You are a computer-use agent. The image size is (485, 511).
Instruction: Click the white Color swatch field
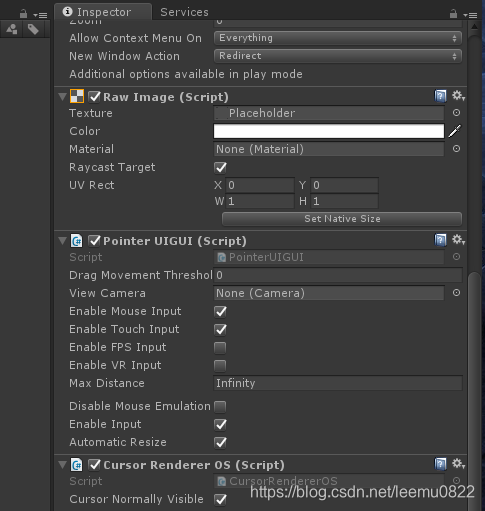[x=329, y=131]
